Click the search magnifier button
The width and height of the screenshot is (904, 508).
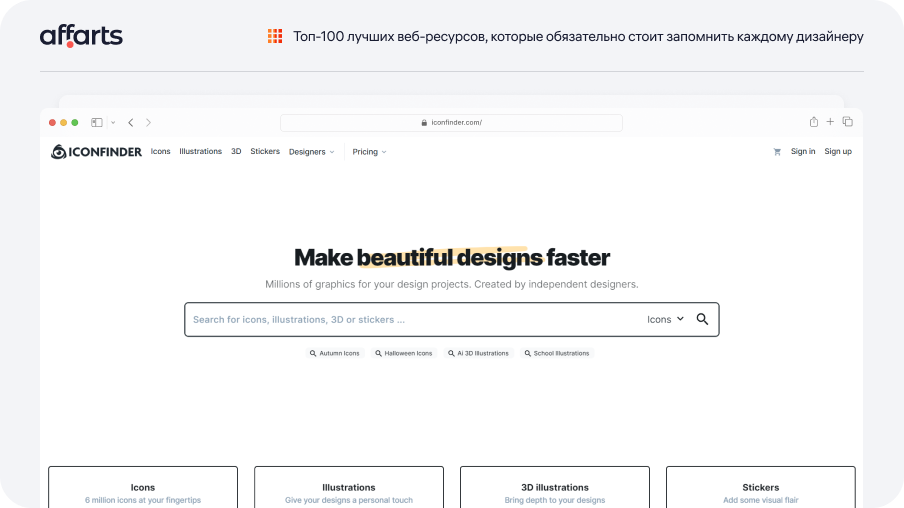pyautogui.click(x=702, y=319)
